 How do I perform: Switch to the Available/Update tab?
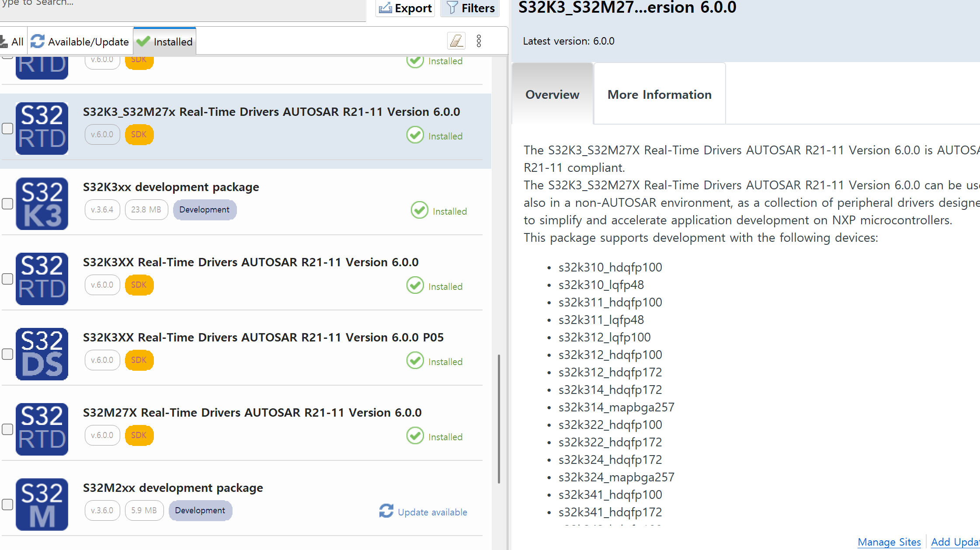point(80,42)
